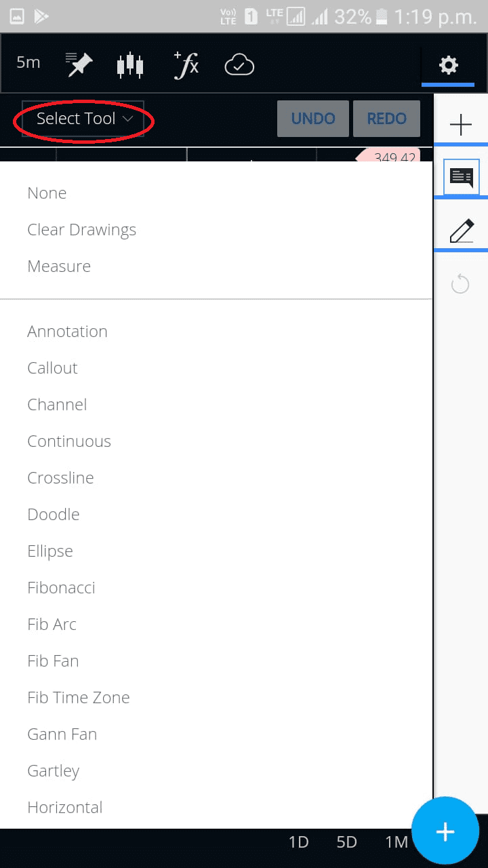The image size is (488, 868).
Task: Click the REDO button
Action: [x=386, y=118]
